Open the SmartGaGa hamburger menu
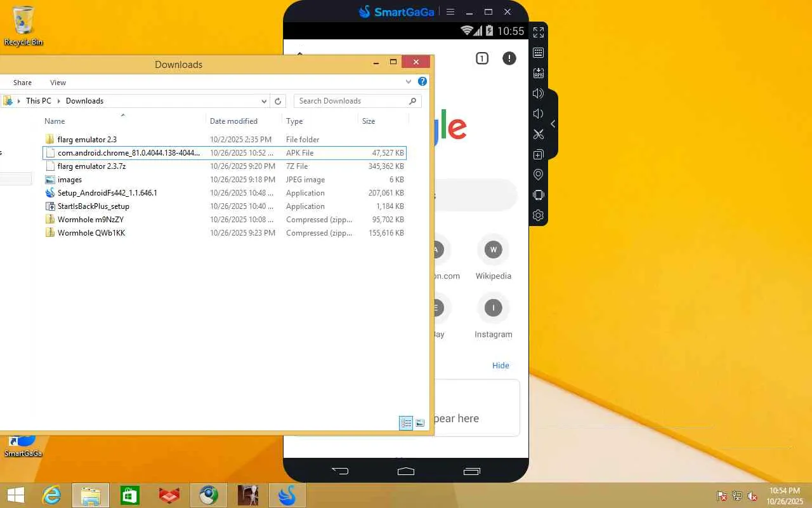Viewport: 812px width, 508px height. pos(450,11)
